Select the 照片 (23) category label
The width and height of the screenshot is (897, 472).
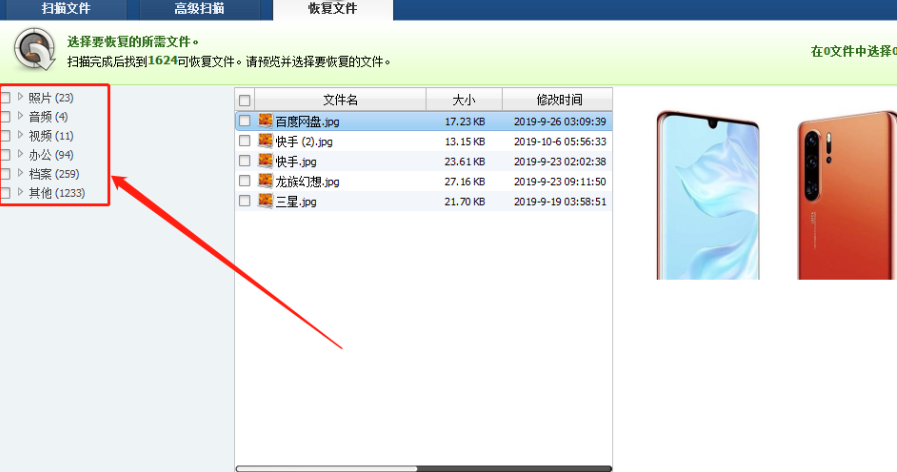tap(51, 98)
